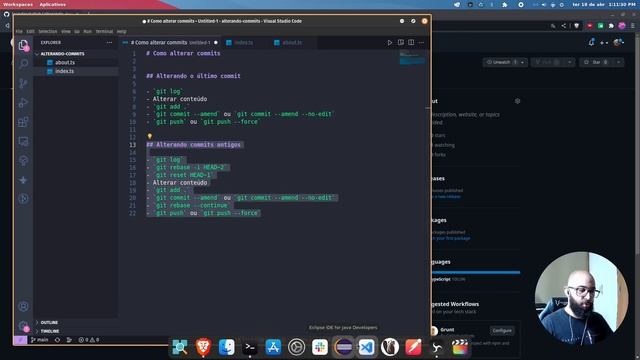Open the Search view in the activity bar

(x=23, y=64)
